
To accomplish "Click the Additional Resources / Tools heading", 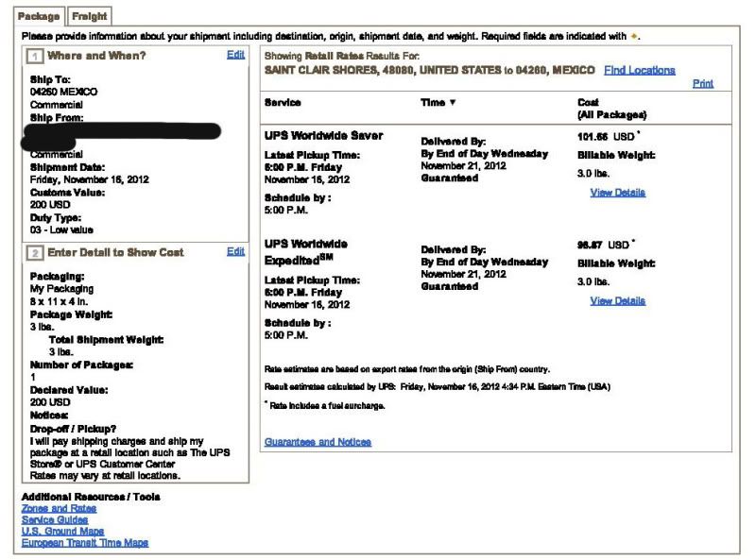I will coord(91,497).
